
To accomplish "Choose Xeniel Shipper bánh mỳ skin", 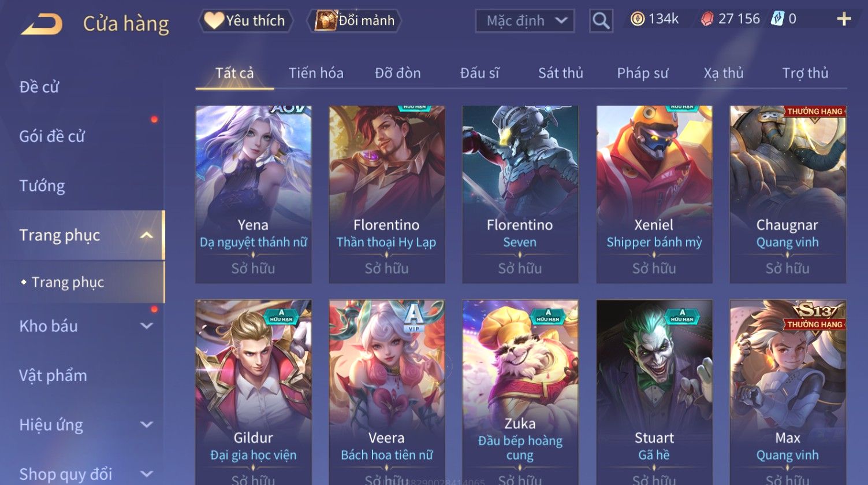I will click(x=654, y=194).
